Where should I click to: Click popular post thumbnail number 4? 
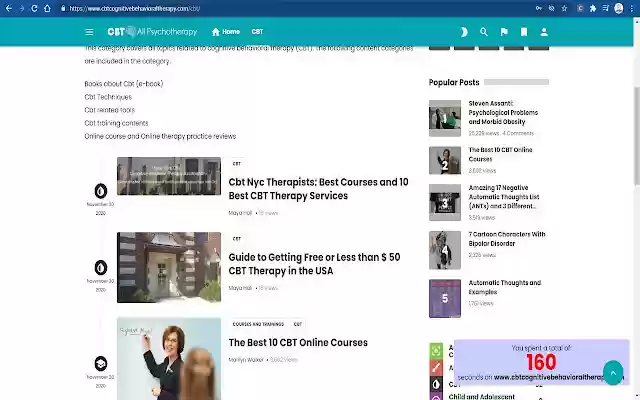[x=445, y=250]
